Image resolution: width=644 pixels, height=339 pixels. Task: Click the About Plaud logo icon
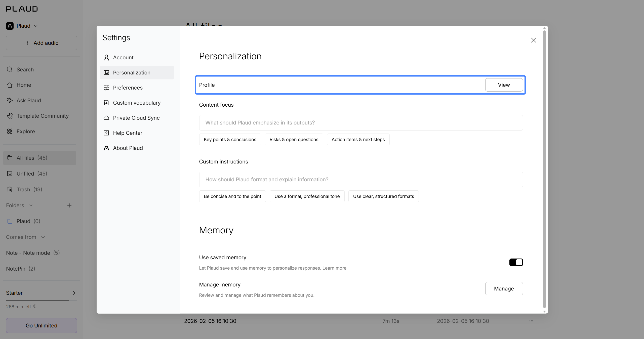point(106,148)
